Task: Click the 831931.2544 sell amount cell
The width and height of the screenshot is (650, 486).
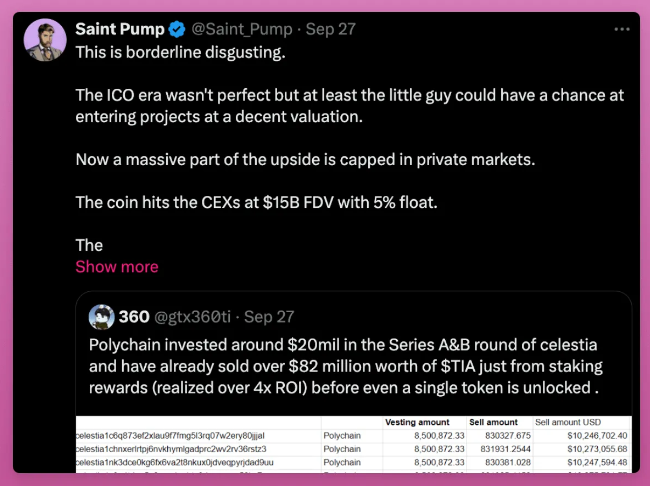Action: coord(505,449)
